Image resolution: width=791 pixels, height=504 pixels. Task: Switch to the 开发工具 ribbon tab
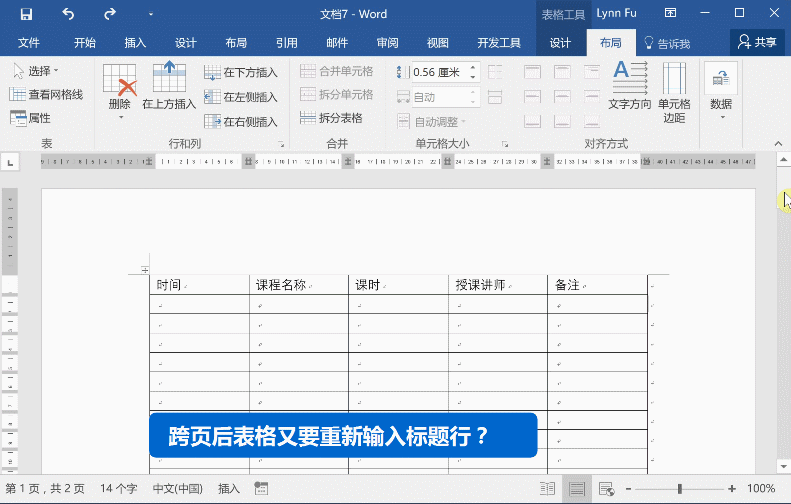coord(499,43)
